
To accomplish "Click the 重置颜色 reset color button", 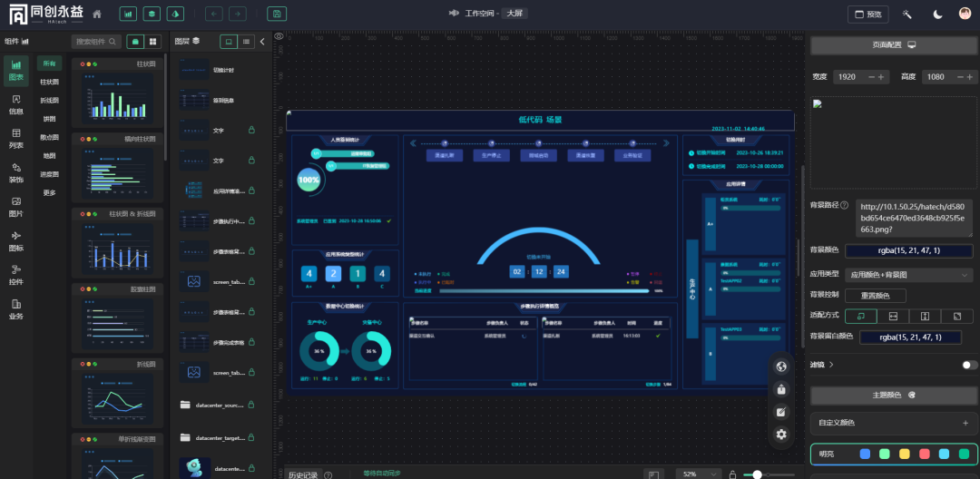I will 874,295.
